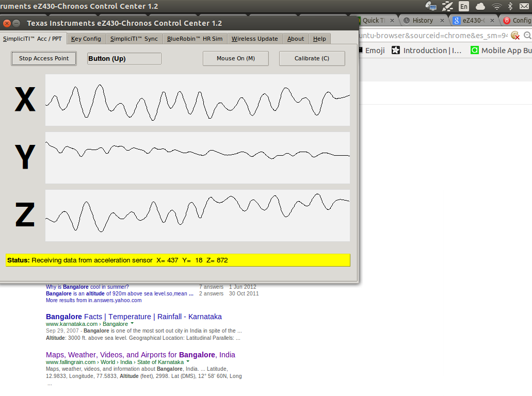This screenshot has height=396, width=532.
Task: Close the Chronos Control Center window
Action: click(x=7, y=23)
